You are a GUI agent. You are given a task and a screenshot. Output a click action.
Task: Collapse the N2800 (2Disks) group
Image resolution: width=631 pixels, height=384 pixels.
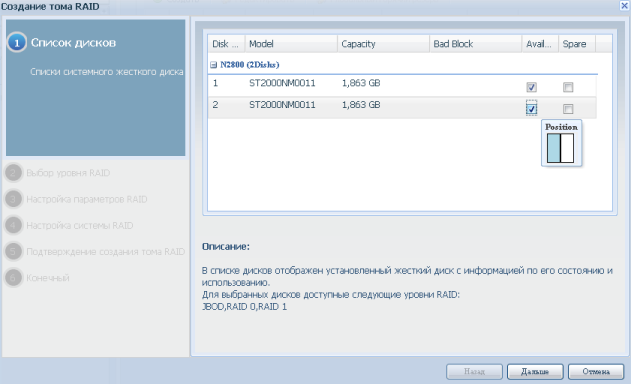point(213,65)
